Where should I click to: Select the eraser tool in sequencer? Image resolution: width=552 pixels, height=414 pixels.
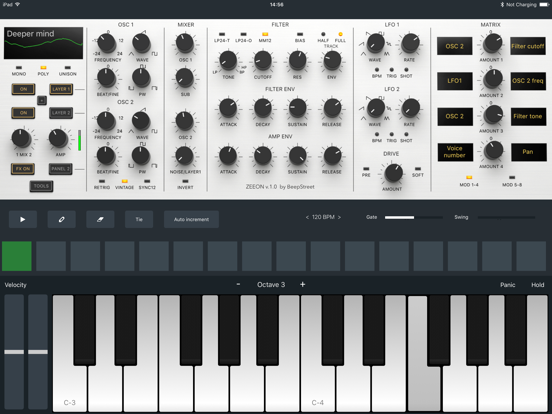tap(100, 219)
